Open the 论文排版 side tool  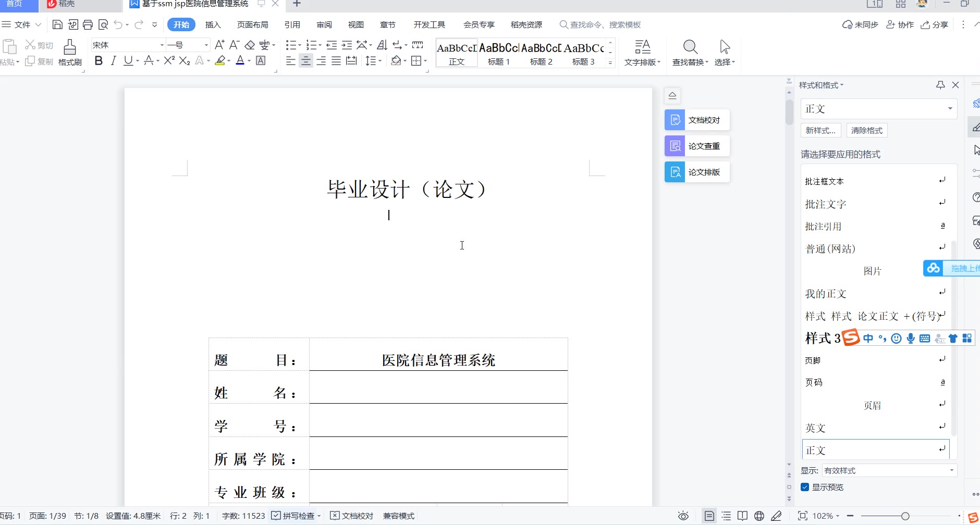[697, 172]
